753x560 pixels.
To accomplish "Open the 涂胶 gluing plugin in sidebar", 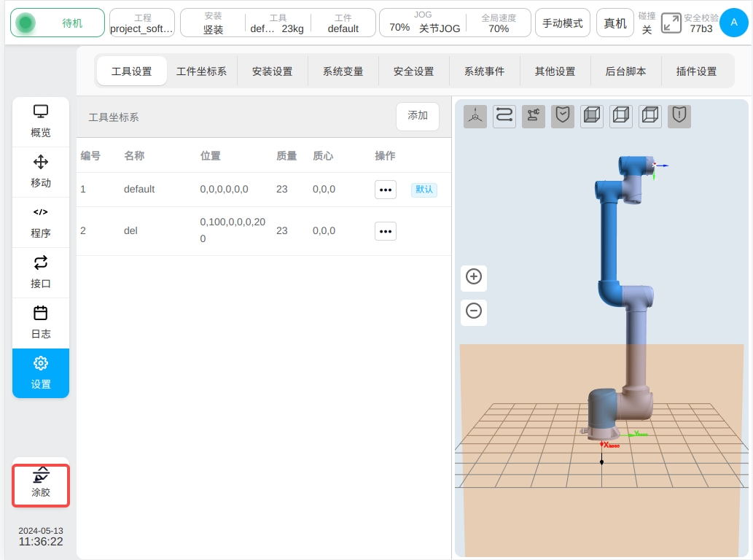I will pyautogui.click(x=41, y=484).
